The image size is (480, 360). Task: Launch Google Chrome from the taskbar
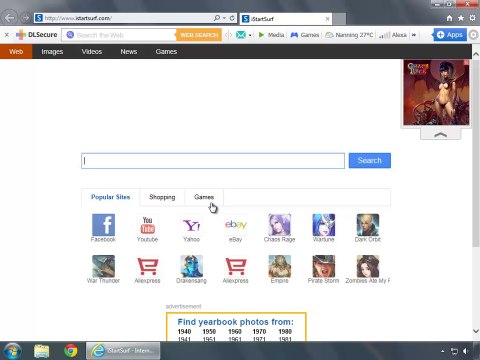[x=71, y=351]
